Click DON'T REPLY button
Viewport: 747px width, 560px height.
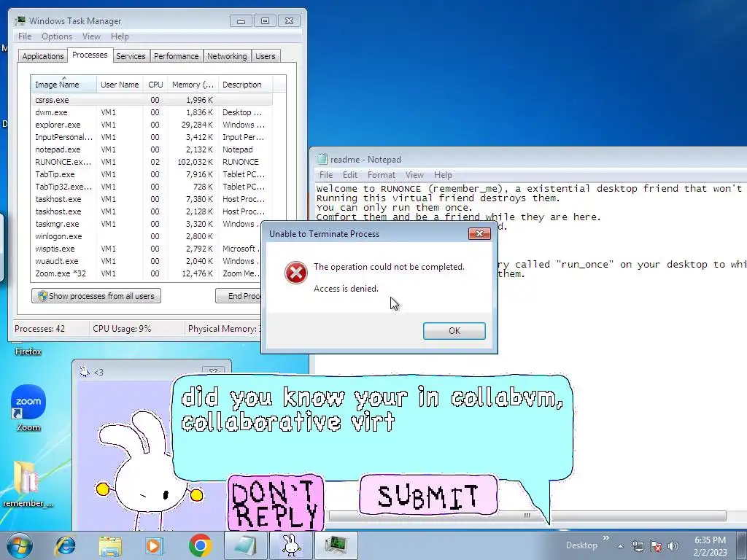pyautogui.click(x=275, y=502)
